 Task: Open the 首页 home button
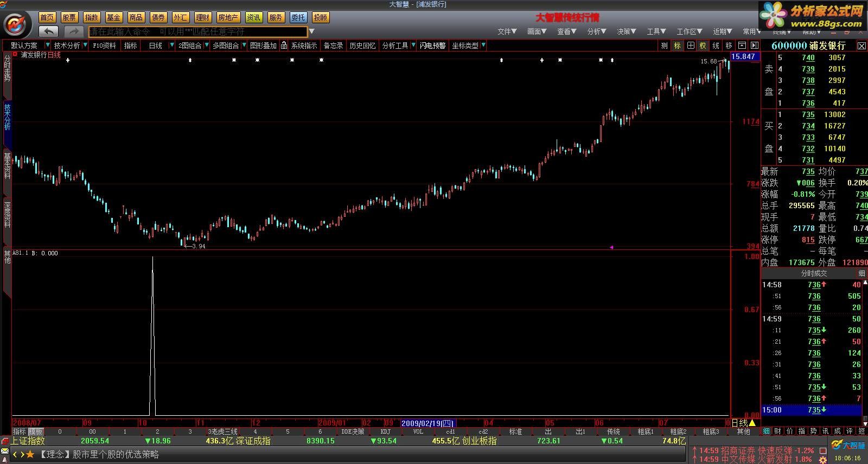click(47, 17)
